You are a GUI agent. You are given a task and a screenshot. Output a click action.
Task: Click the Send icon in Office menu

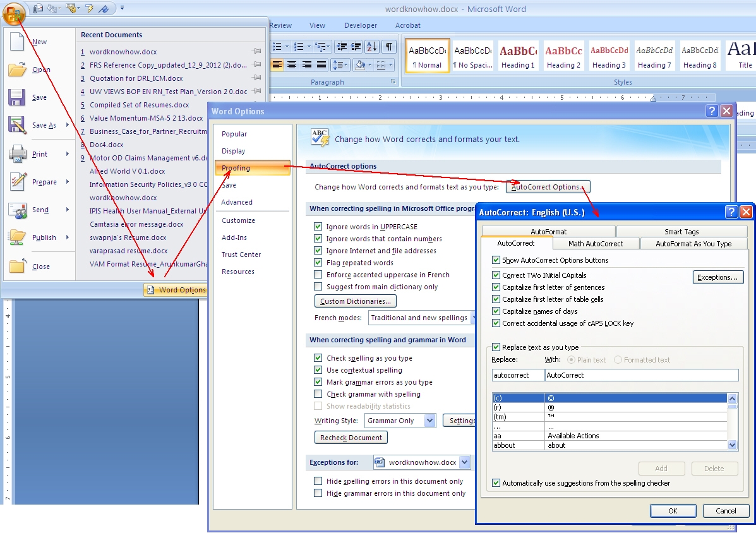coord(18,210)
